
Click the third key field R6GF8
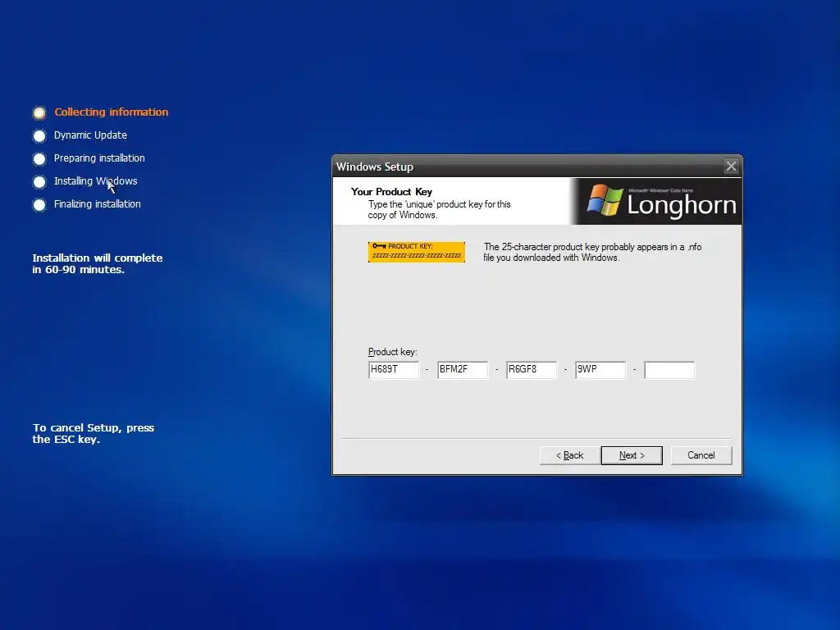click(x=532, y=370)
